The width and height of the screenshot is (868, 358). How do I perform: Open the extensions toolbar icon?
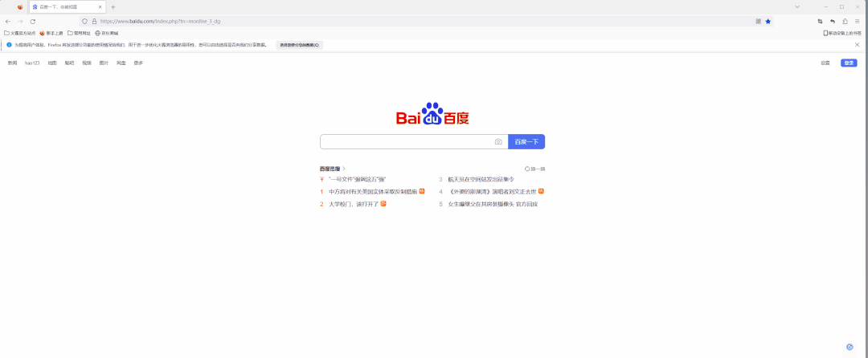click(845, 22)
